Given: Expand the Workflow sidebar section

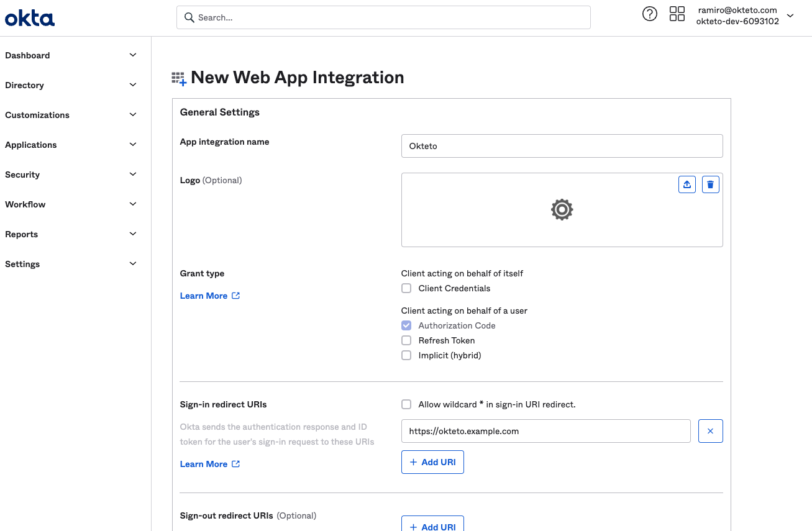Looking at the screenshot, I should pos(71,204).
